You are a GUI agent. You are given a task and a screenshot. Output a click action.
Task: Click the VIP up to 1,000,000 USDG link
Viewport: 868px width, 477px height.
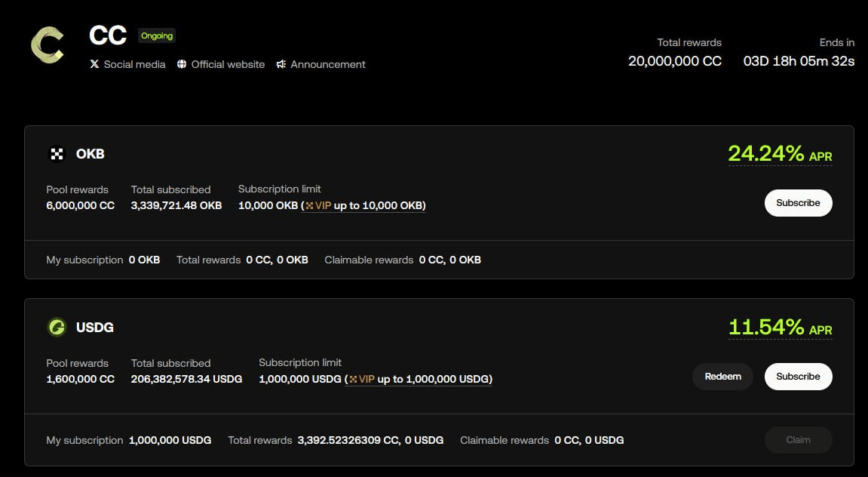419,379
